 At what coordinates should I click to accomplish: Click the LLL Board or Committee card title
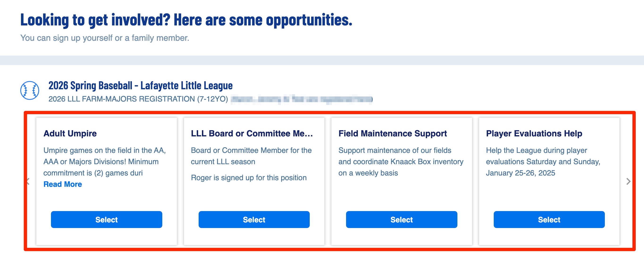252,133
